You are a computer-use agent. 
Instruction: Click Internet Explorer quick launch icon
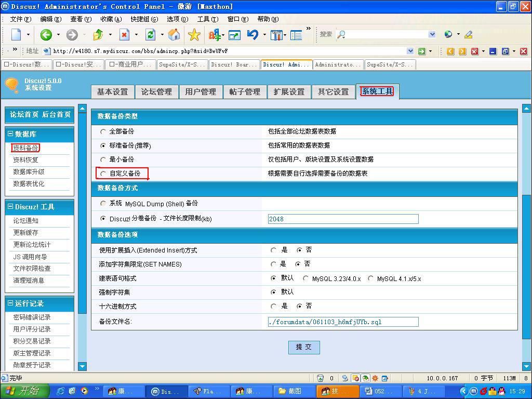point(61,391)
